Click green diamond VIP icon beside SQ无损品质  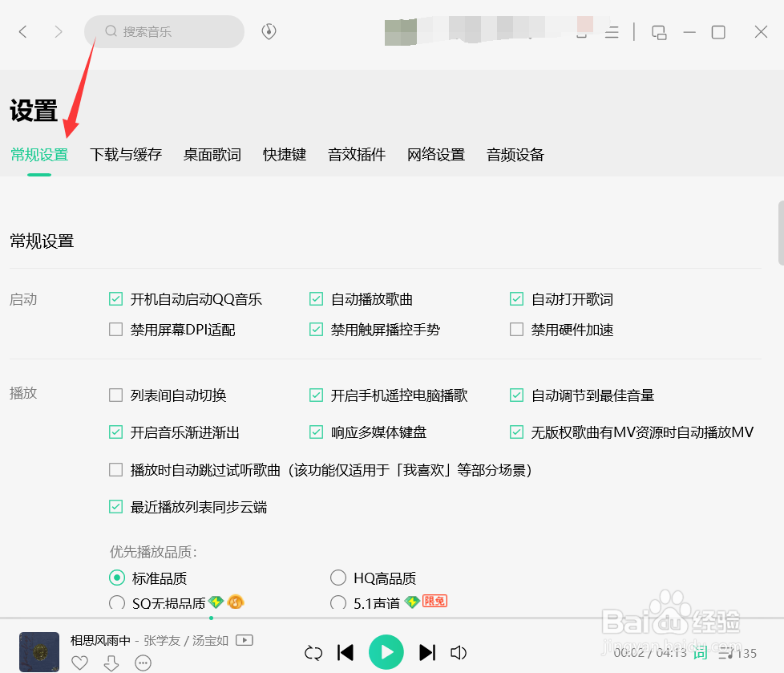click(x=216, y=602)
